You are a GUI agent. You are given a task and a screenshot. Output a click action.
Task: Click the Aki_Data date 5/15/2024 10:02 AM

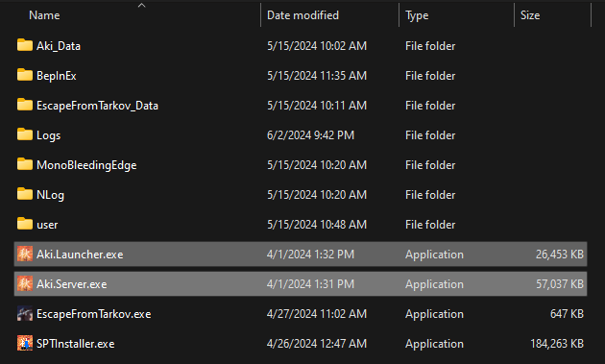click(317, 46)
